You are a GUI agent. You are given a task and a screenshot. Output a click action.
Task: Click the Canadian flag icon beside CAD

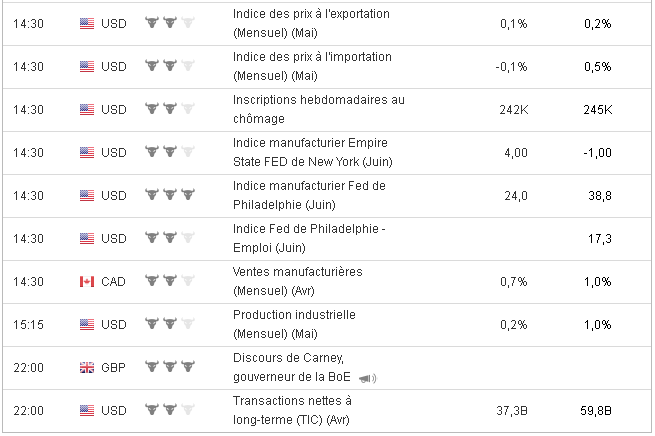(x=86, y=281)
